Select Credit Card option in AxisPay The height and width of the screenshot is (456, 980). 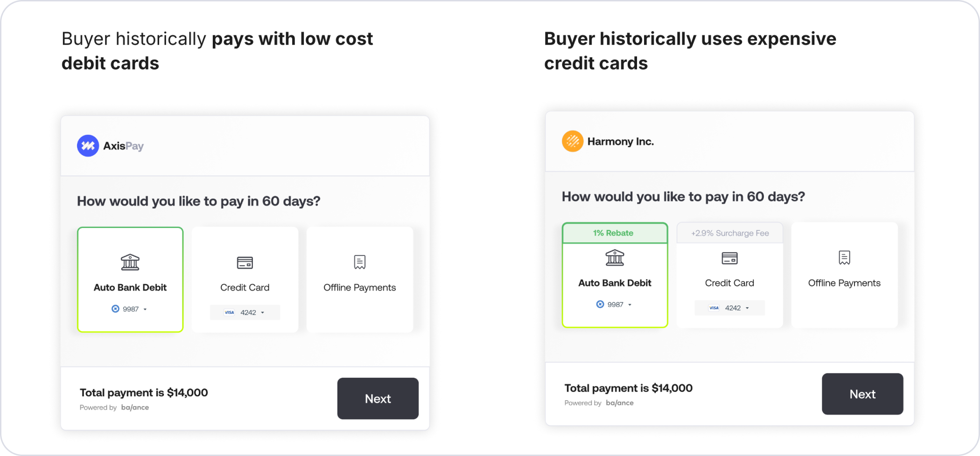pos(245,280)
